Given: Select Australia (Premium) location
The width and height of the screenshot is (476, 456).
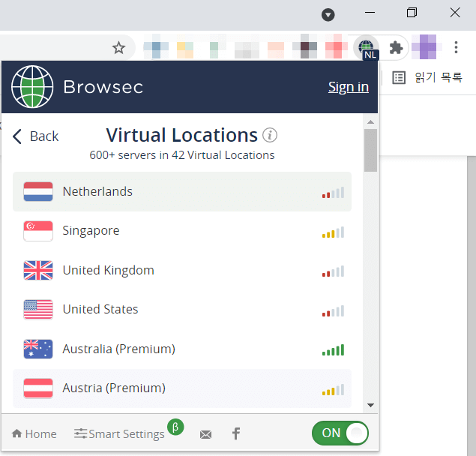Looking at the screenshot, I should [182, 349].
